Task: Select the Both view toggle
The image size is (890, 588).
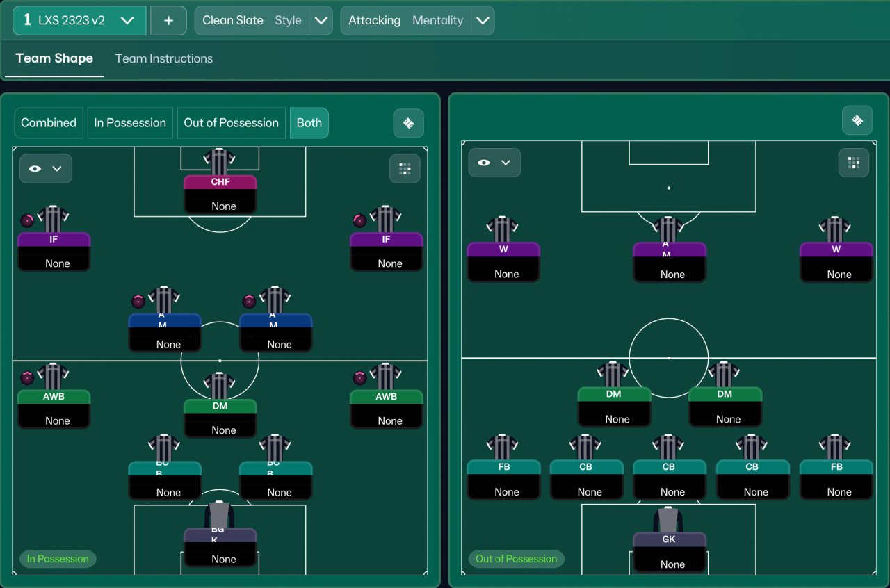Action: coord(309,123)
